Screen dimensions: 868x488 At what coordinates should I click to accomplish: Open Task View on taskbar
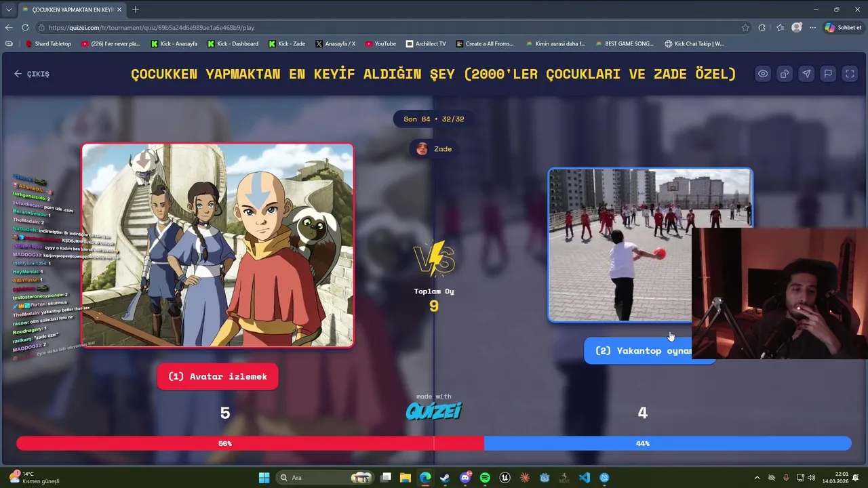pyautogui.click(x=386, y=478)
